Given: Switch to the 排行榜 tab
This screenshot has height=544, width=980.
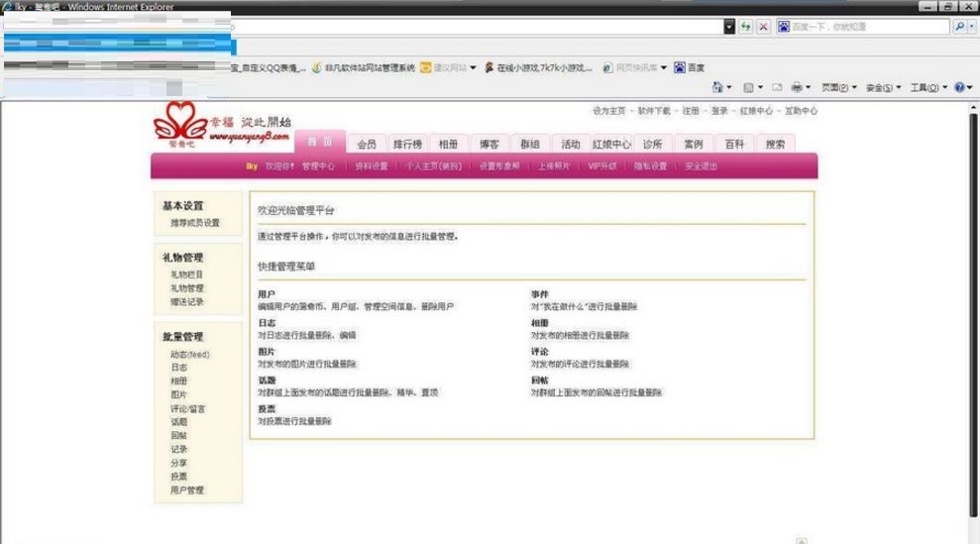Looking at the screenshot, I should (x=406, y=144).
